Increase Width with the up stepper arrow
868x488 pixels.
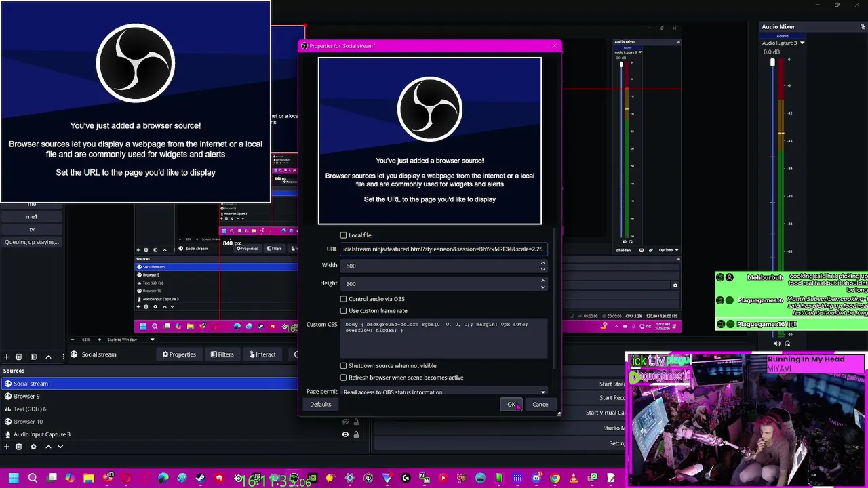pyautogui.click(x=542, y=263)
